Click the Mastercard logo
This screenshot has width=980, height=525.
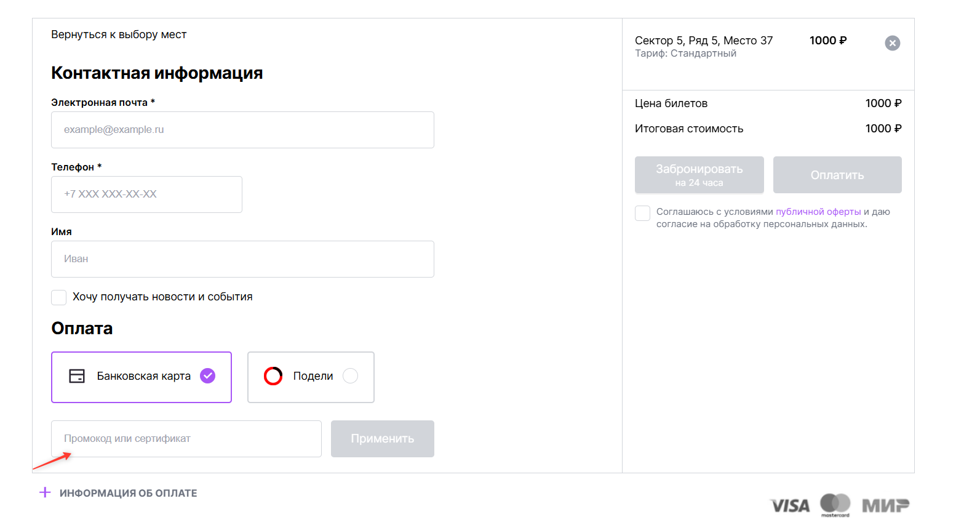[x=835, y=505]
